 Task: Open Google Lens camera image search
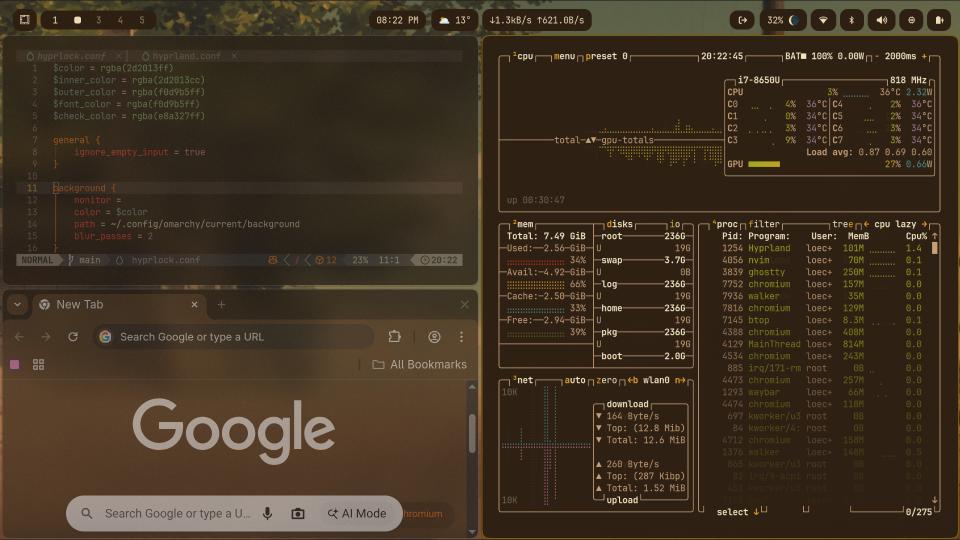(297, 513)
